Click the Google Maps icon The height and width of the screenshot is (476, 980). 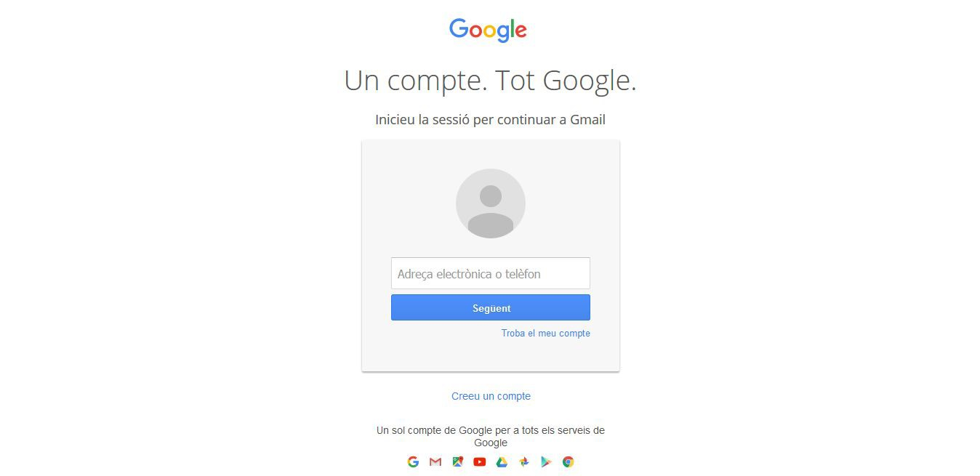(x=457, y=461)
